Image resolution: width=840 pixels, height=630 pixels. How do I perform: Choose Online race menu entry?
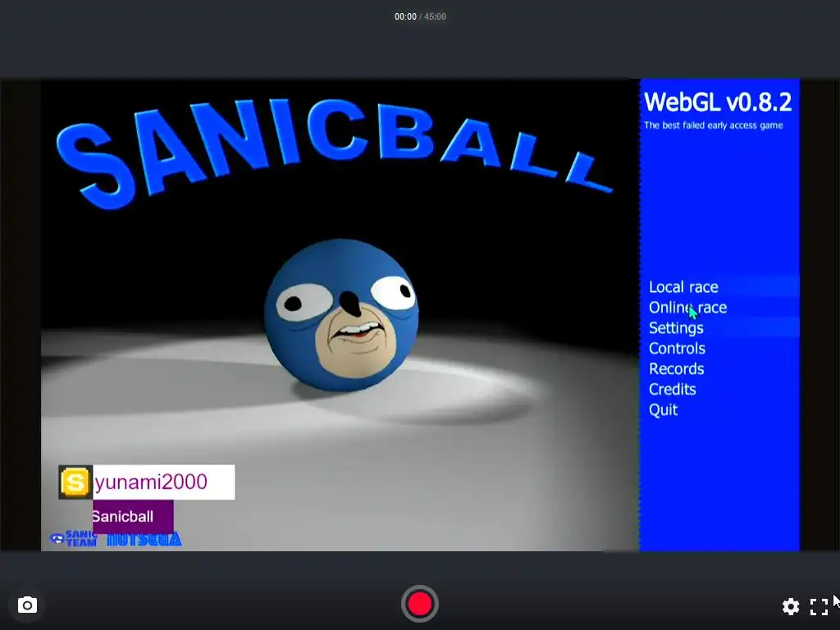688,308
